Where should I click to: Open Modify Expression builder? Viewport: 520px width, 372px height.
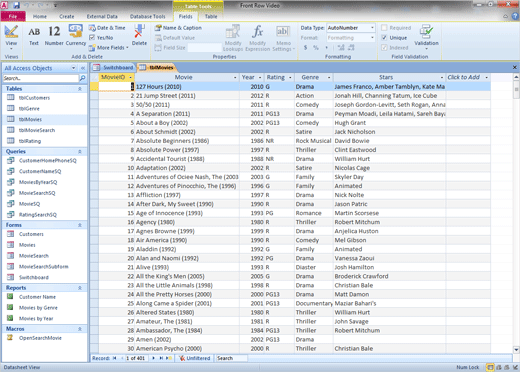258,38
